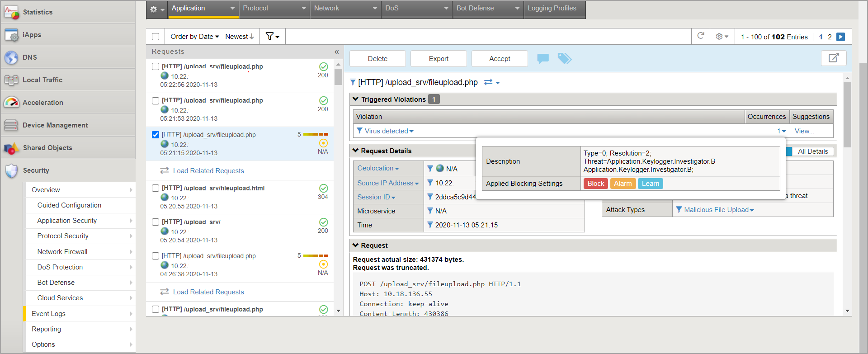Click the gear settings icon left of Application tab
Viewport: 868px width, 354px height.
(156, 9)
